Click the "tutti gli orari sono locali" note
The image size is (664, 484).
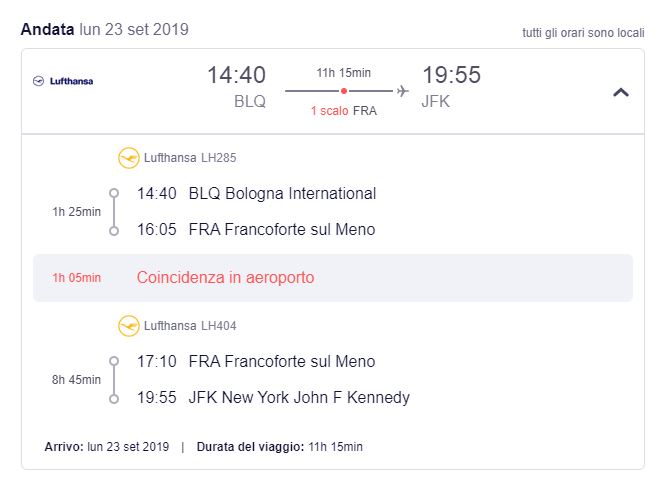point(583,33)
